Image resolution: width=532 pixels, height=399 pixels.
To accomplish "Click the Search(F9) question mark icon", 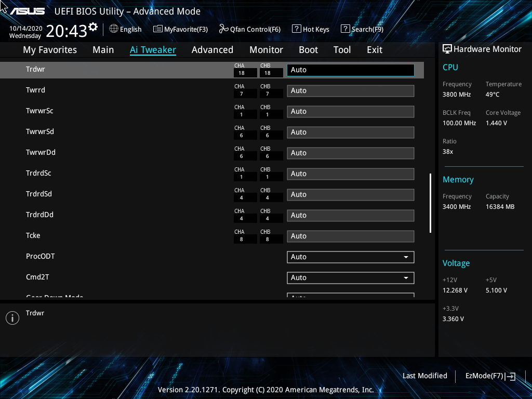I will click(345, 29).
